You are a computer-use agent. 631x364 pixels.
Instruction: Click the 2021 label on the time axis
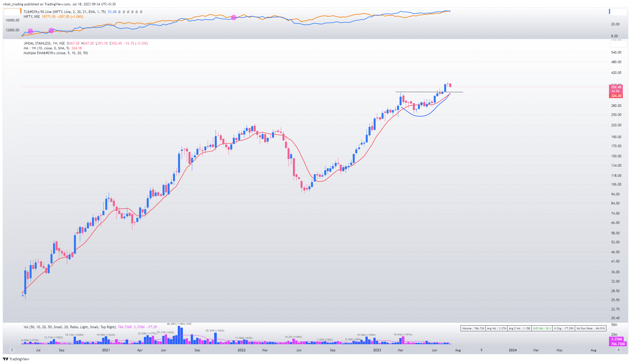pyautogui.click(x=106, y=350)
